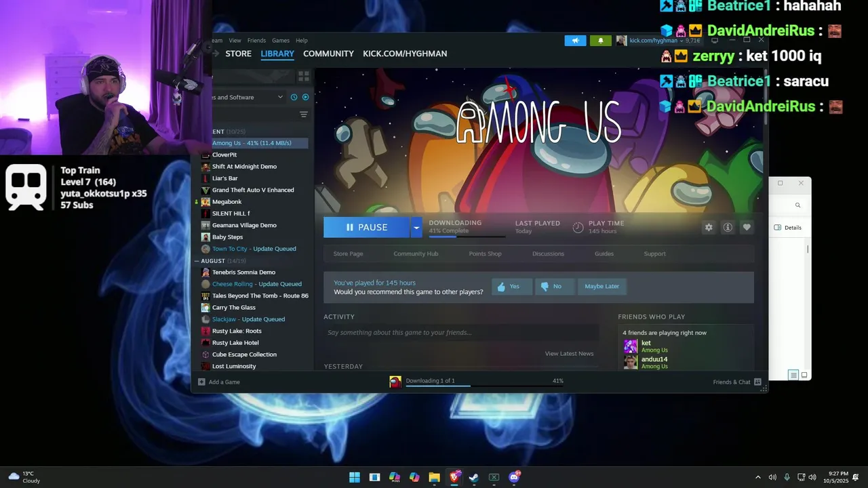868x488 pixels.
Task: Open Friends & Chat panel
Action: (736, 382)
